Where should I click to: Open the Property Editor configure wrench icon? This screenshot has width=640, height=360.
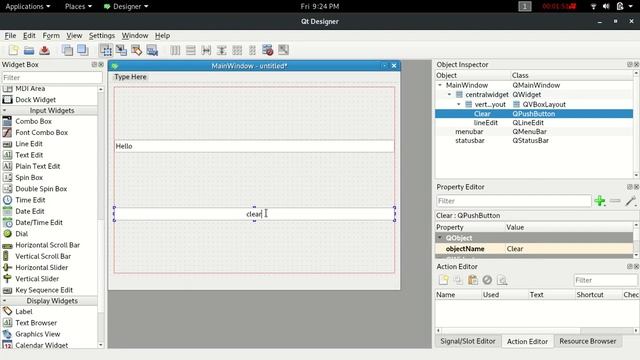[631, 201]
